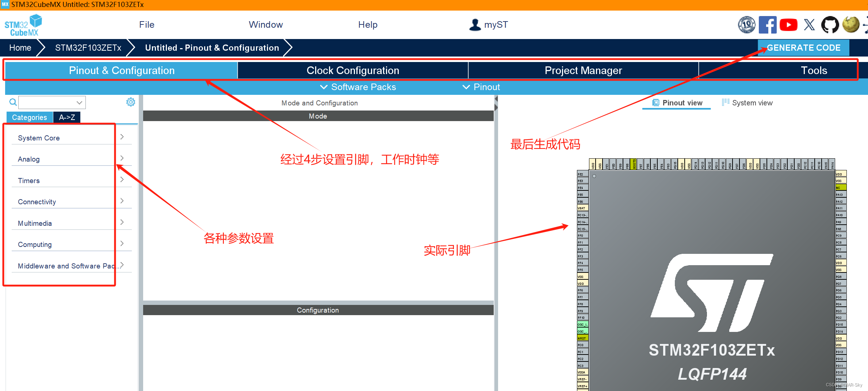Open the File menu

(x=147, y=24)
